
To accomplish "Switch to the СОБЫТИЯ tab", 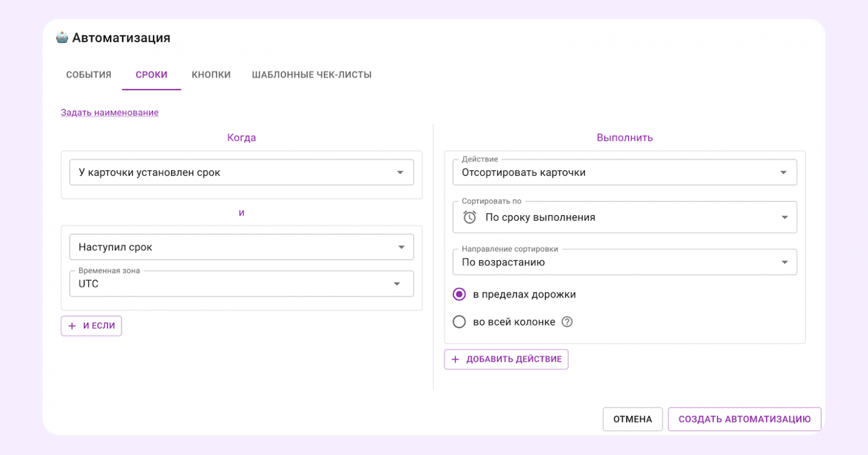I will pyautogui.click(x=88, y=74).
